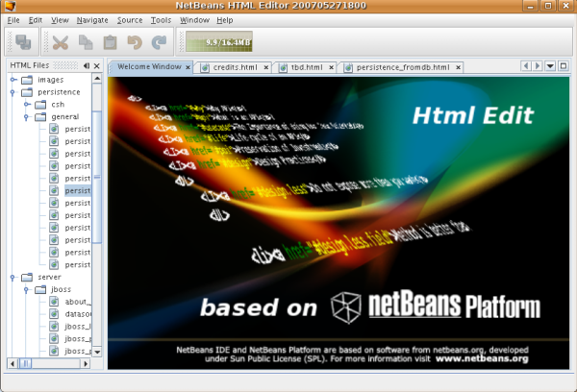Select the highlighted persist file in tree
The image size is (577, 392).
pos(77,190)
